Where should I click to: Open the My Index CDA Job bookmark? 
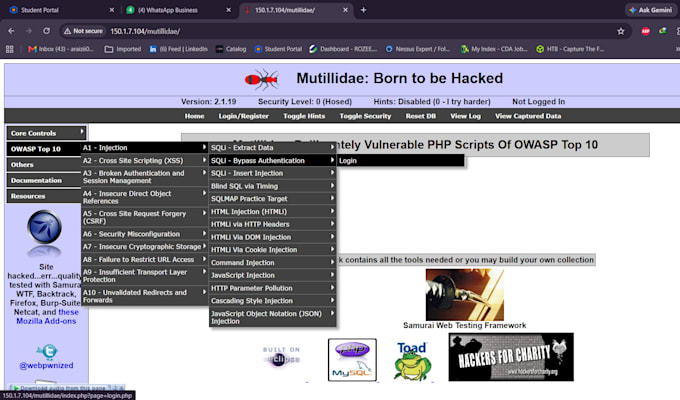coord(494,49)
